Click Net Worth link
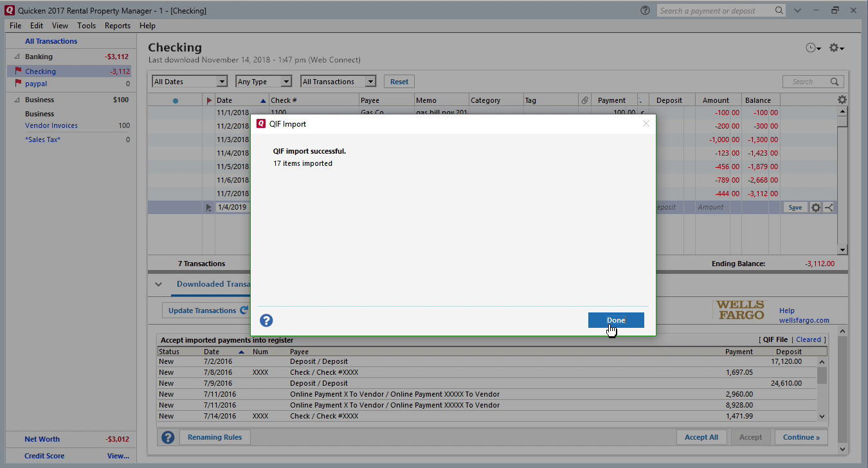The width and height of the screenshot is (868, 468). point(42,439)
